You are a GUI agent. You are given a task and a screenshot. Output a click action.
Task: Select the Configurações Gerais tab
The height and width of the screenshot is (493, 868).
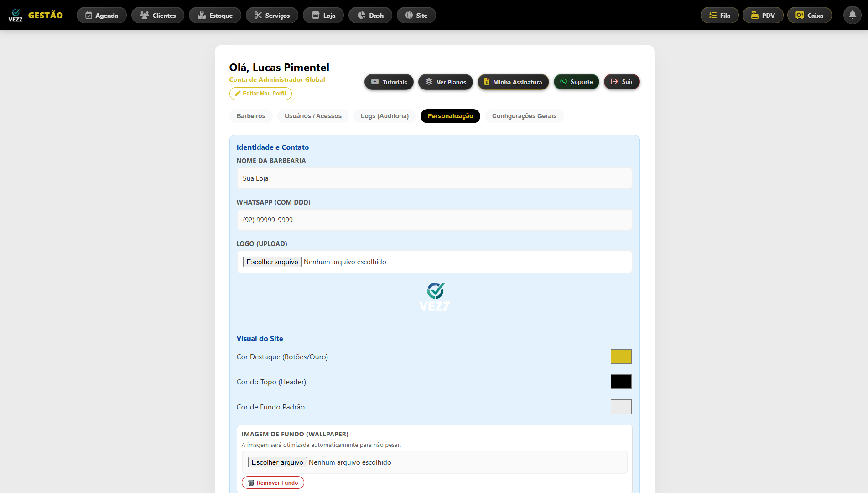pos(524,116)
